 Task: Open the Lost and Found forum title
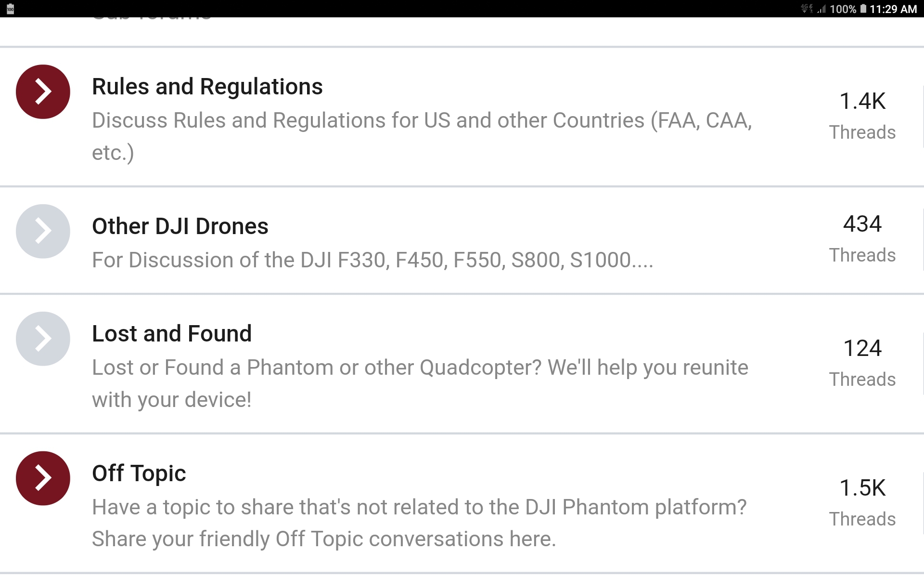tap(172, 334)
